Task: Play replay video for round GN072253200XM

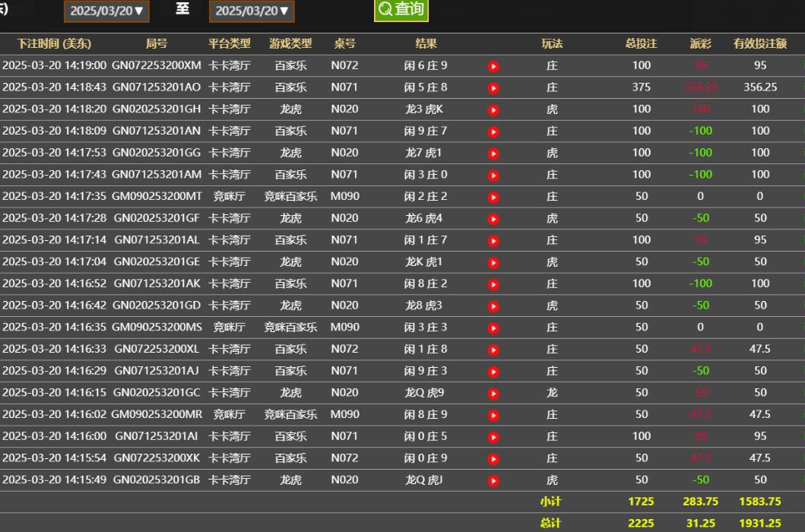Action: (493, 66)
